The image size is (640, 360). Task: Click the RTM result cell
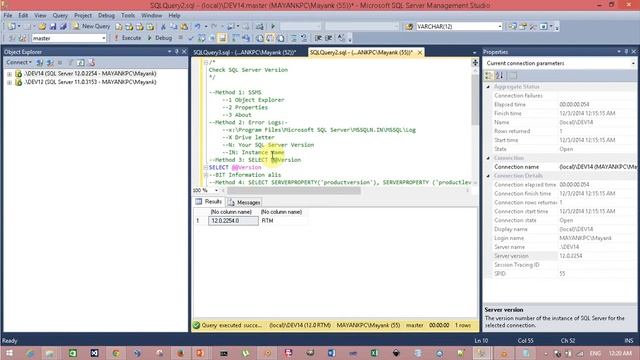coord(284,221)
